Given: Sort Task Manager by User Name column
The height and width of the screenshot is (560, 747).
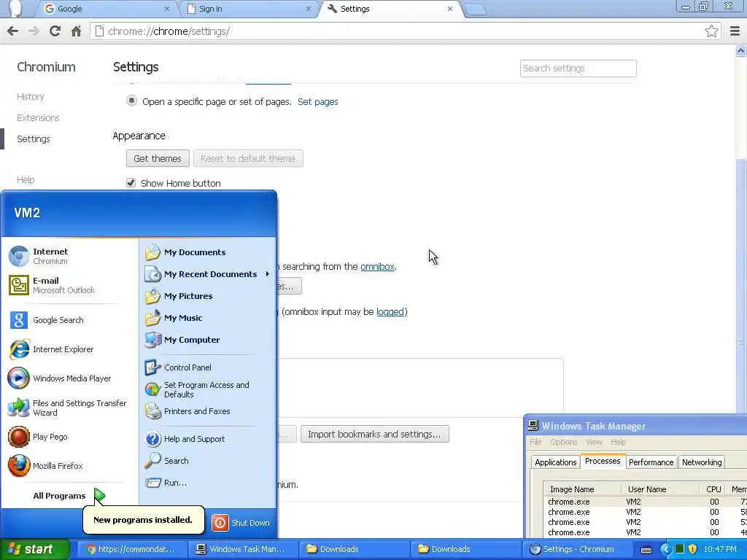Looking at the screenshot, I should point(660,489).
